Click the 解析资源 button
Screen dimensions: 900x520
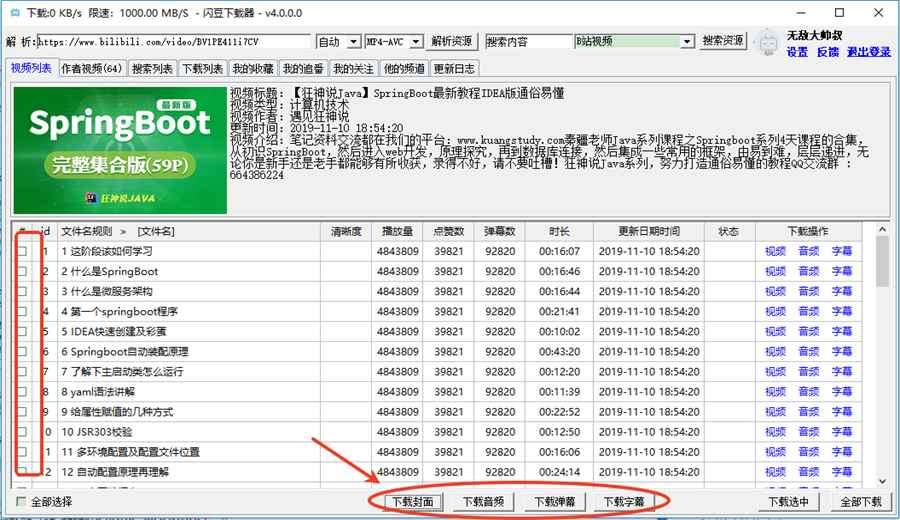[452, 41]
